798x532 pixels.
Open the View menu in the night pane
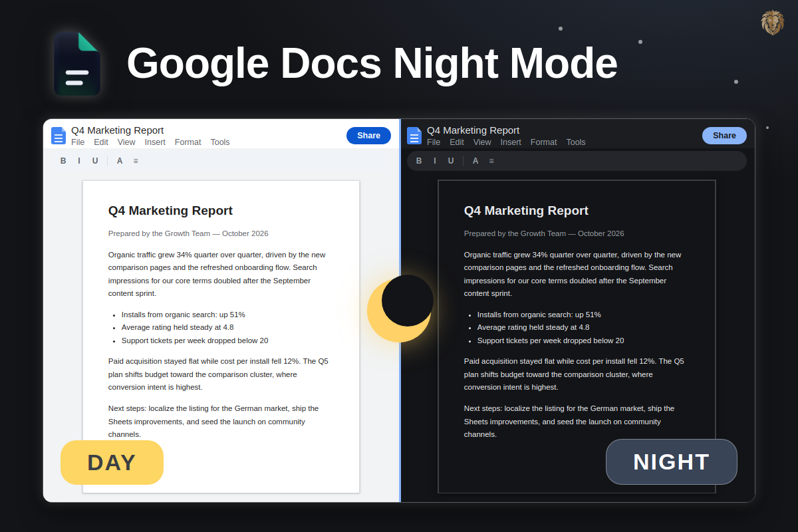482,142
